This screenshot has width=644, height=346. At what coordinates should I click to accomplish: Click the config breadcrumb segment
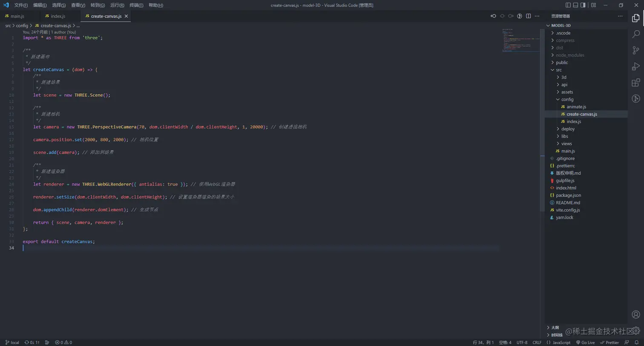tap(22, 26)
